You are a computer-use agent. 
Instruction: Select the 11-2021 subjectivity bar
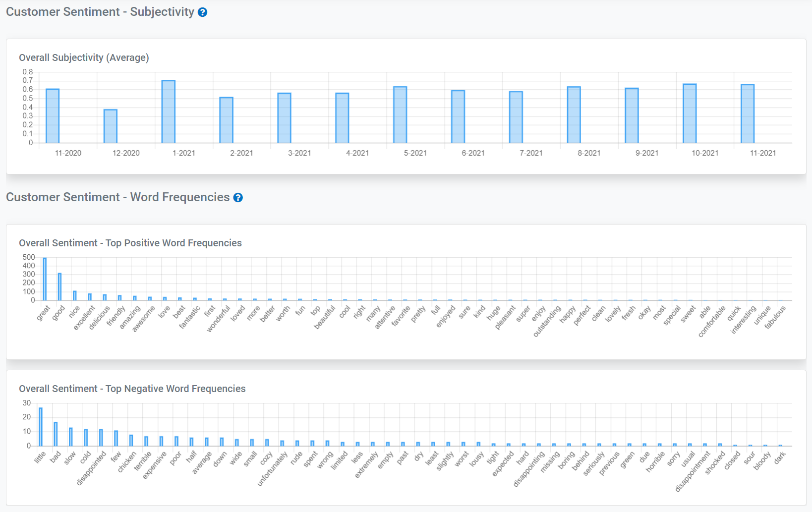[748, 114]
